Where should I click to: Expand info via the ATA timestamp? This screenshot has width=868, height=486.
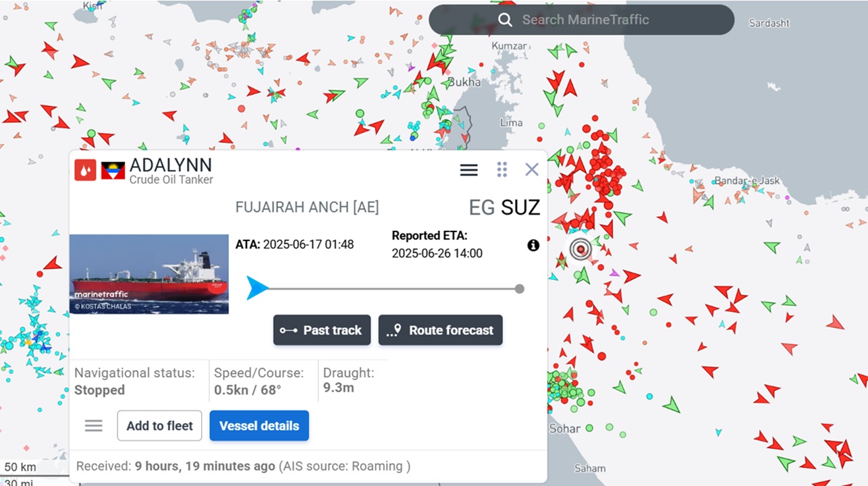coord(294,244)
